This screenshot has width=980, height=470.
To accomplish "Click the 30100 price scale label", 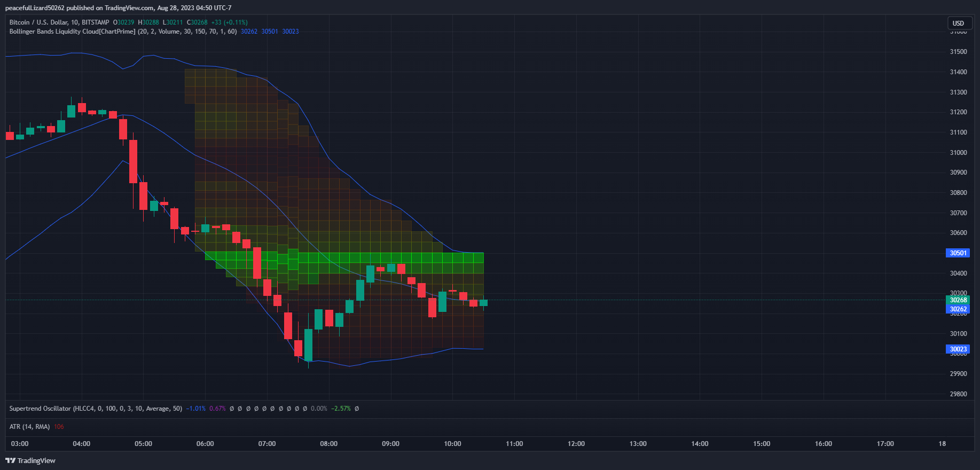I will (x=958, y=334).
